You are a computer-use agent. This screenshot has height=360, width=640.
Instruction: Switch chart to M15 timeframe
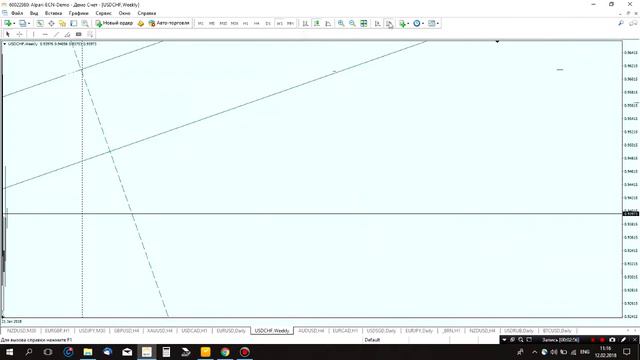(x=223, y=24)
